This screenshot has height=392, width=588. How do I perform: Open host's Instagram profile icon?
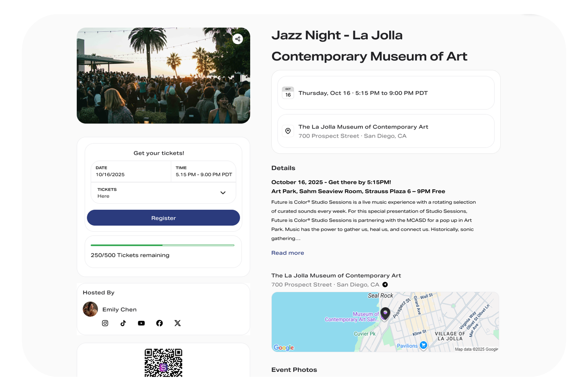point(105,323)
